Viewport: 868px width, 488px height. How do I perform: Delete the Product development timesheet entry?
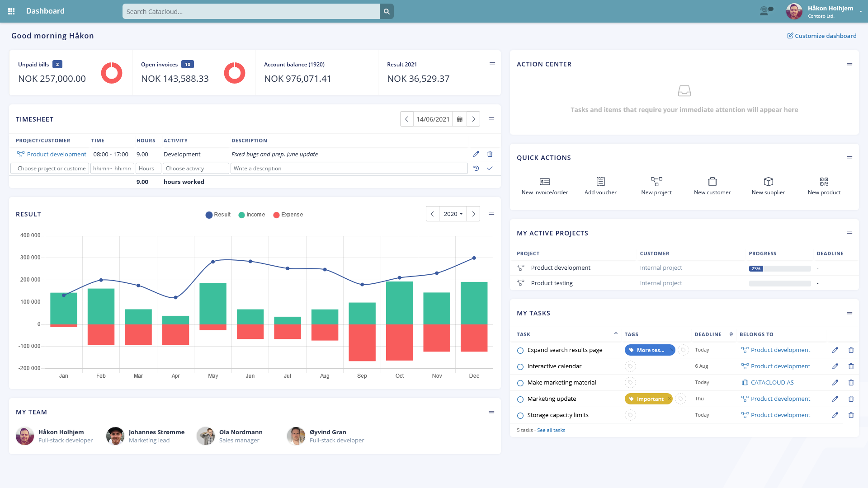(490, 154)
